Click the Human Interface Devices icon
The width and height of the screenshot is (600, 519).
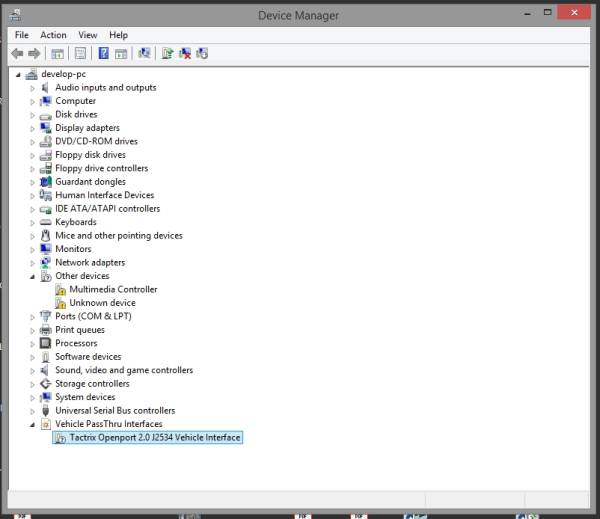[x=46, y=195]
